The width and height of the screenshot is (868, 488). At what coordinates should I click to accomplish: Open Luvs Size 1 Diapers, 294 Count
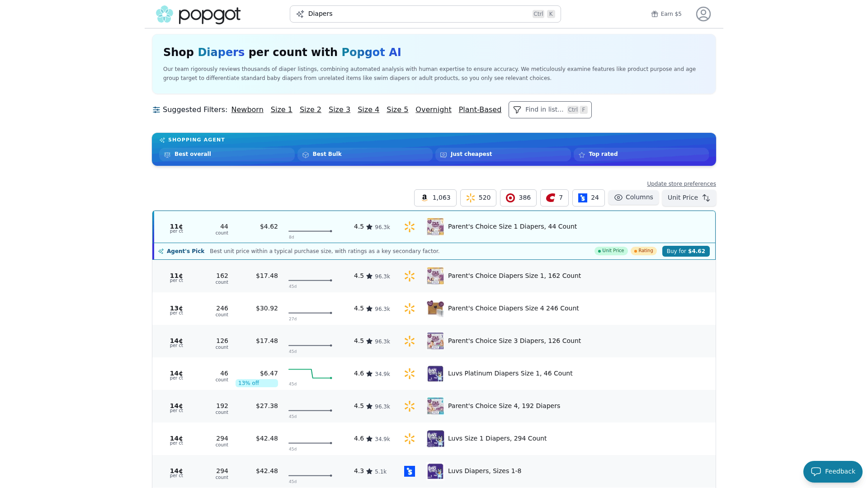497,439
